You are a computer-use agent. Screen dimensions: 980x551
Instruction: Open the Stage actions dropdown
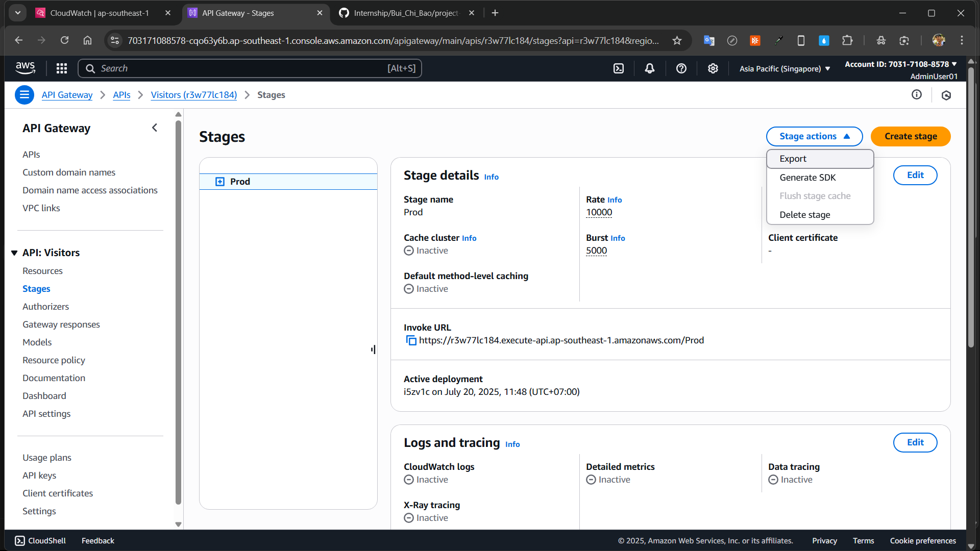(x=814, y=136)
